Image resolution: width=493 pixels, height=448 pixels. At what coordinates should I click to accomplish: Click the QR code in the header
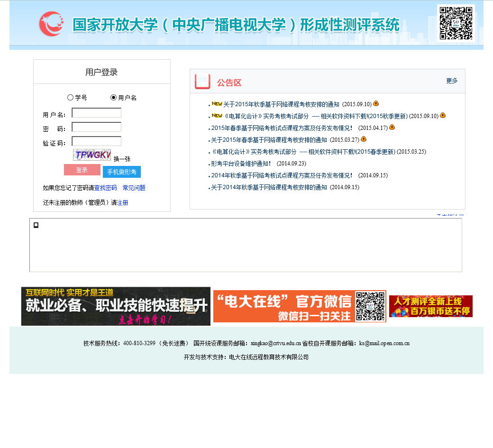coord(456,23)
